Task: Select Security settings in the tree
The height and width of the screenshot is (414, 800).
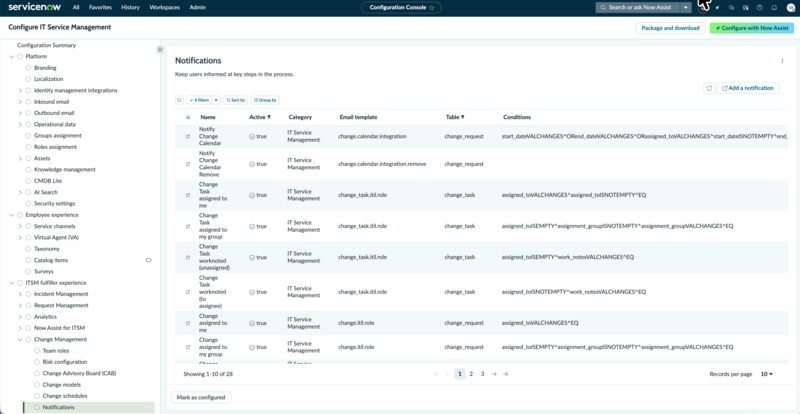Action: [x=55, y=204]
